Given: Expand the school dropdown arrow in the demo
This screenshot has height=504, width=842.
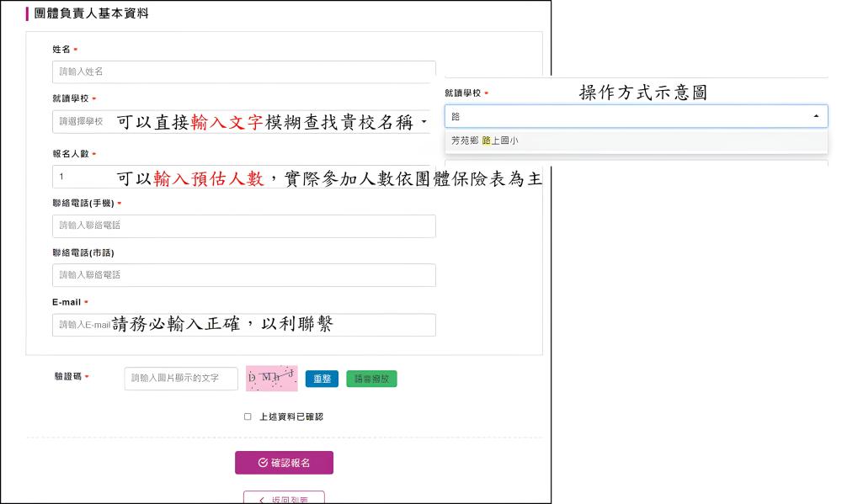Looking at the screenshot, I should click(816, 116).
